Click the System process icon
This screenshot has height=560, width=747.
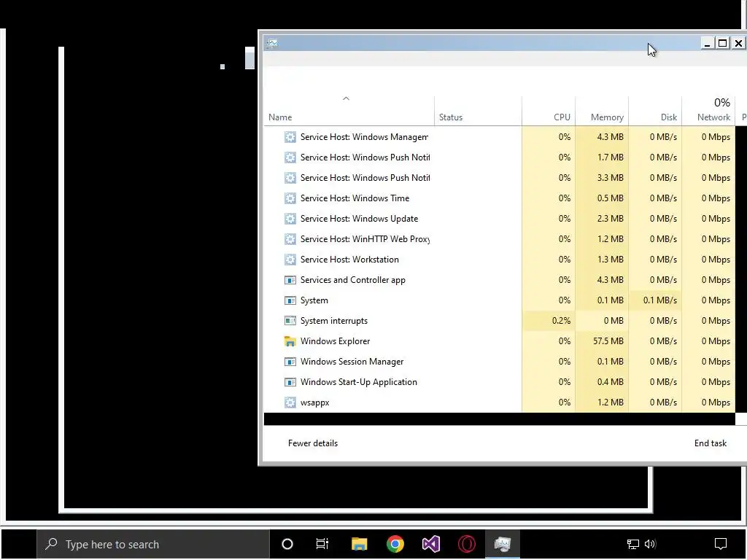coord(290,300)
